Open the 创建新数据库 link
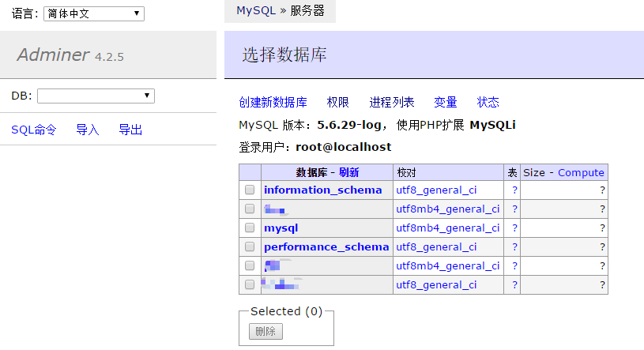Image resolution: width=644 pixels, height=350 pixels. coord(273,102)
